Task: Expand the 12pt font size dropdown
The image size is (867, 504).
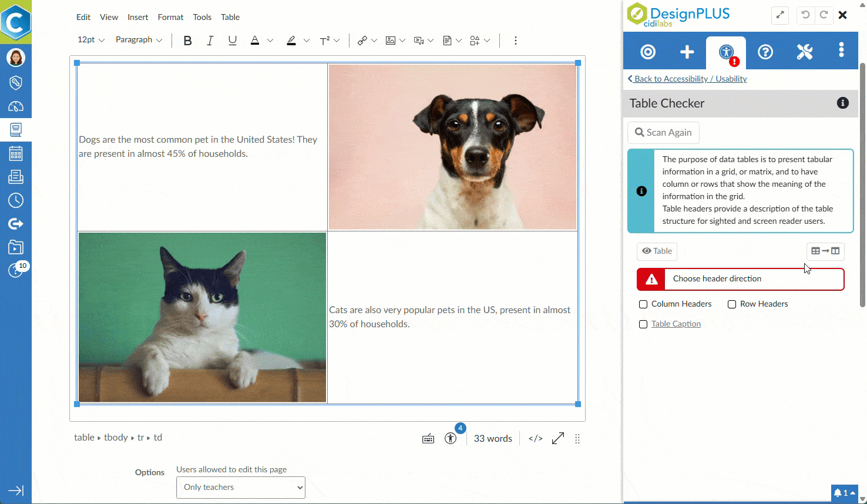Action: 91,40
